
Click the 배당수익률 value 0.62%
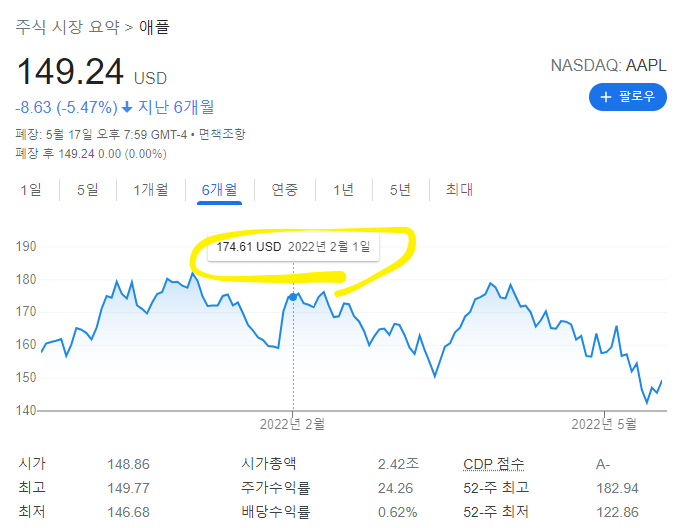398,512
